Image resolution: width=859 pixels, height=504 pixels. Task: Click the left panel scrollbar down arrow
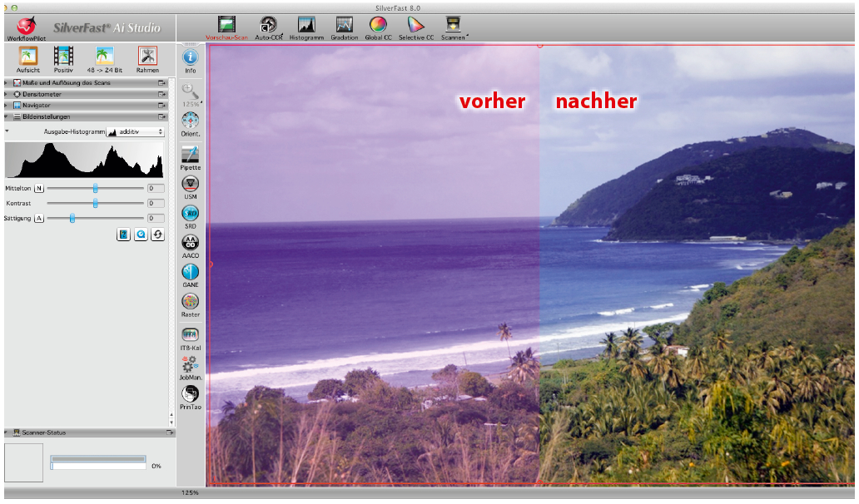point(171,422)
